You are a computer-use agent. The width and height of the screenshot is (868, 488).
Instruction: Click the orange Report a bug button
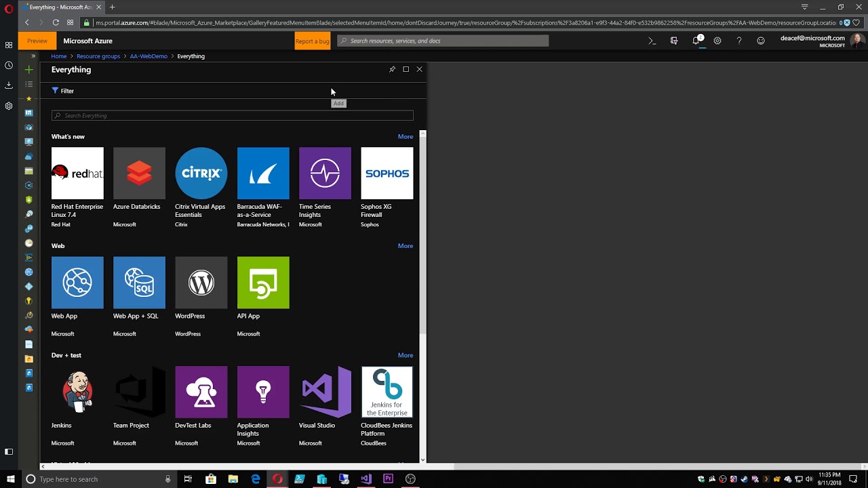click(313, 41)
